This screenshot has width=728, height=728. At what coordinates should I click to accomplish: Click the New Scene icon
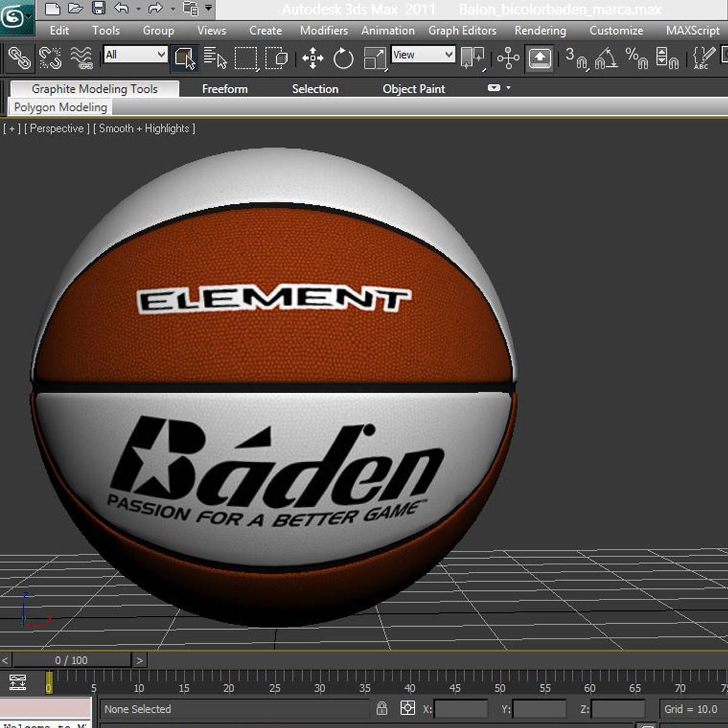[x=53, y=8]
